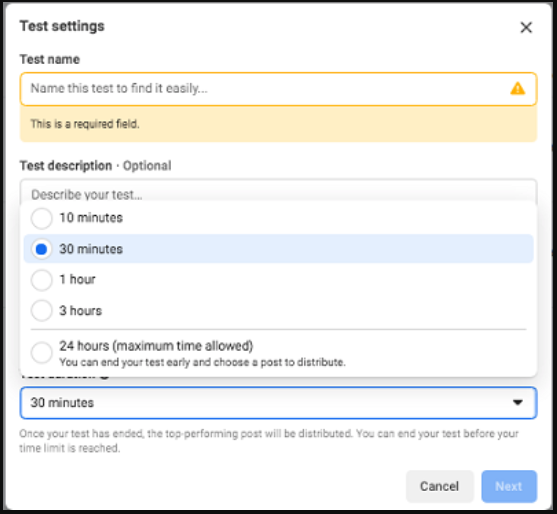Screen dimensions: 557x514
Task: Choose the 3 hours radio option
Action: 42,311
